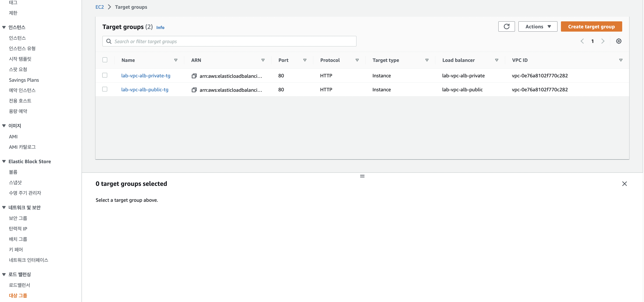Open lab-vpc-alb-public-tg link

coord(145,89)
